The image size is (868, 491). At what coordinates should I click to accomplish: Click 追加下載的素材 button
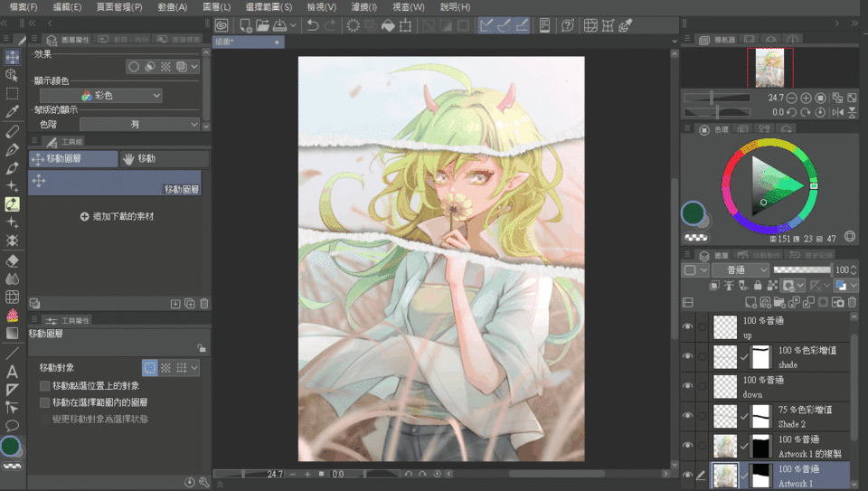[118, 216]
